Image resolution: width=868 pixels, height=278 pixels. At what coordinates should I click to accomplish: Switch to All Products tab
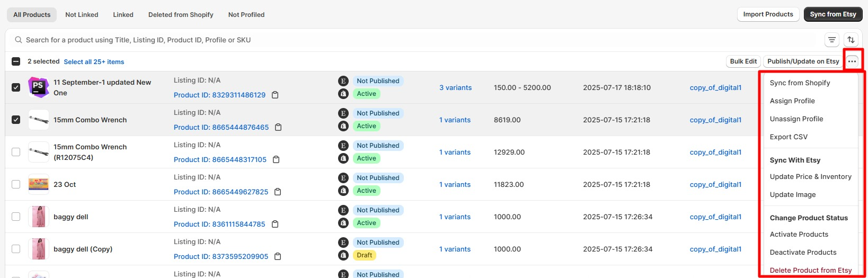(32, 15)
